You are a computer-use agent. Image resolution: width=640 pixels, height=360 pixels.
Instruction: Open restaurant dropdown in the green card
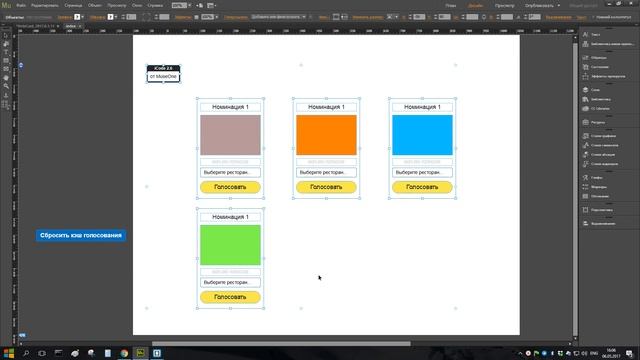(230, 282)
